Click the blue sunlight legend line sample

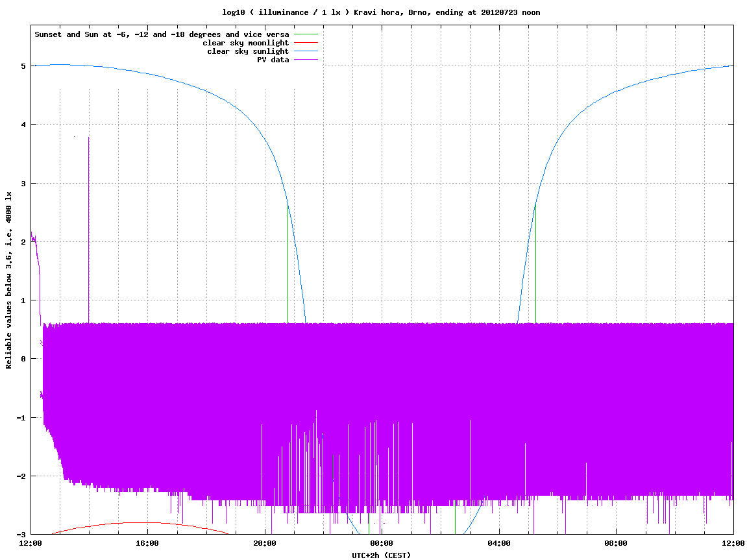(x=306, y=51)
